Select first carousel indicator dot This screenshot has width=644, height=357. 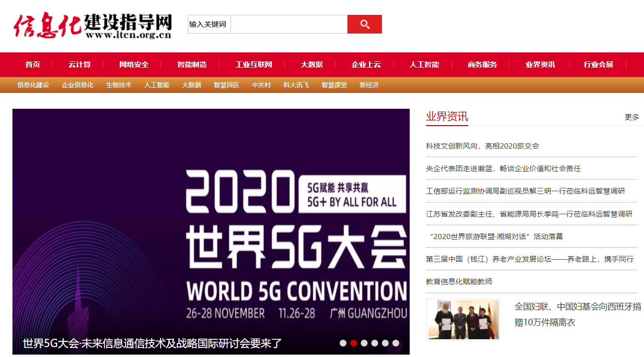click(x=343, y=343)
